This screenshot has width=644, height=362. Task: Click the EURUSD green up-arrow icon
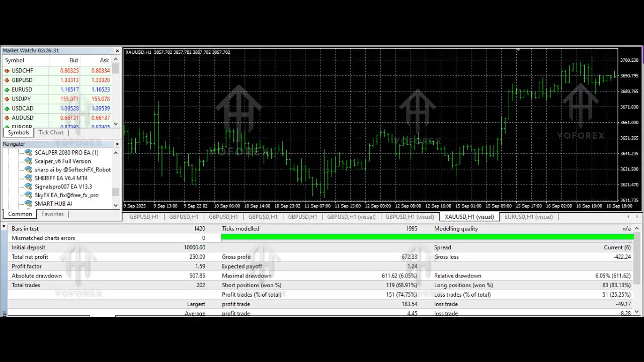click(7, 89)
